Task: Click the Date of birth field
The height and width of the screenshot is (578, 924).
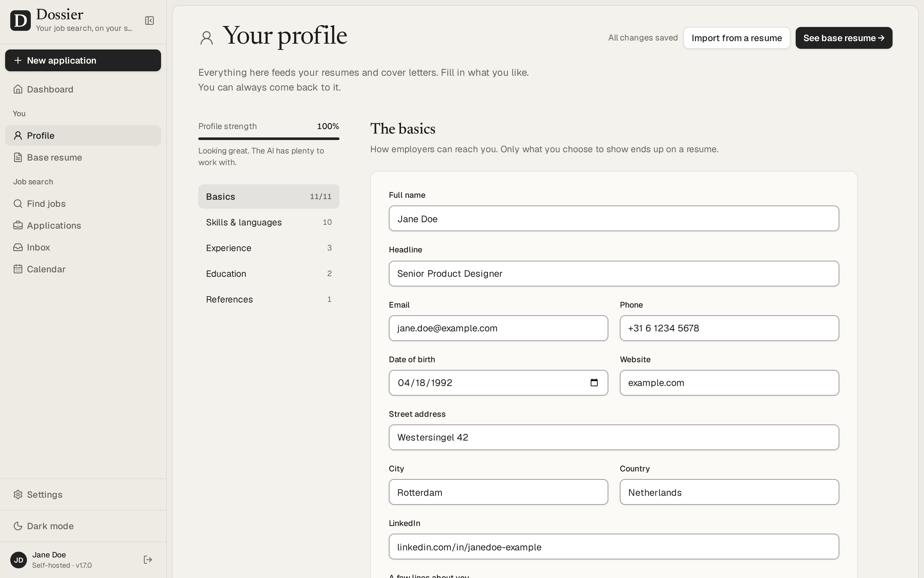Action: coord(498,383)
